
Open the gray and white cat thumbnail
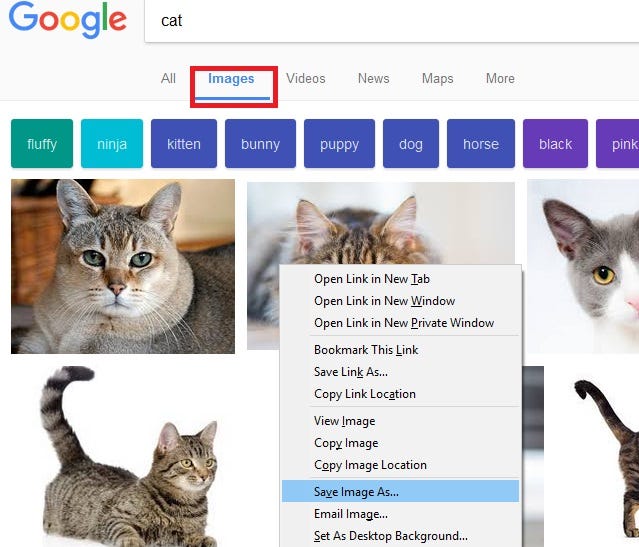point(583,267)
